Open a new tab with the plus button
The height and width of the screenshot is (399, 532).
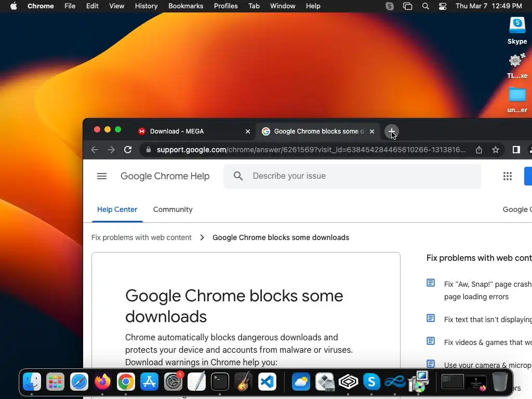(392, 131)
